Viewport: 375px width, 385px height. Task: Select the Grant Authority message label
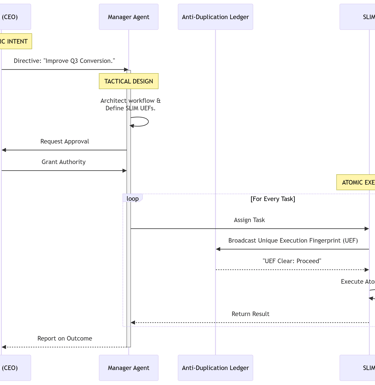point(64,162)
